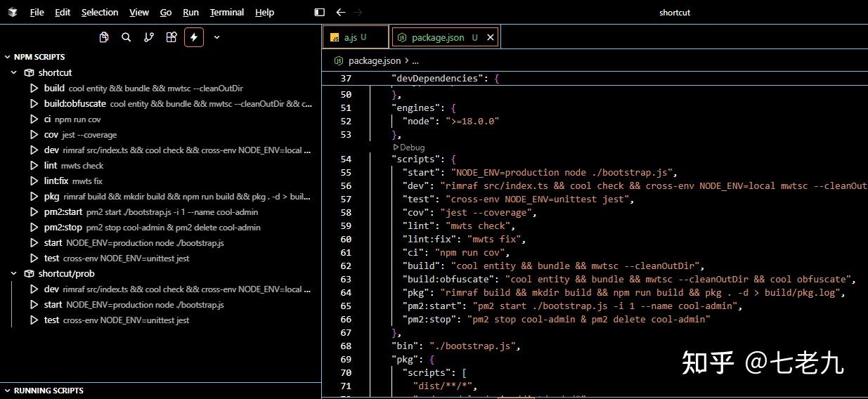868x399 pixels.
Task: Collapse the NPM SCRIPTS section
Action: [8, 57]
